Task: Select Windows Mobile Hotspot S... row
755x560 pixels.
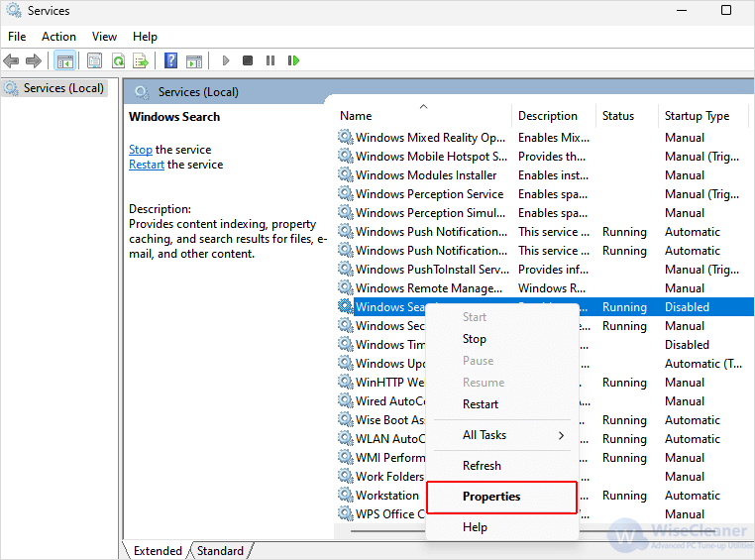Action: click(x=544, y=156)
